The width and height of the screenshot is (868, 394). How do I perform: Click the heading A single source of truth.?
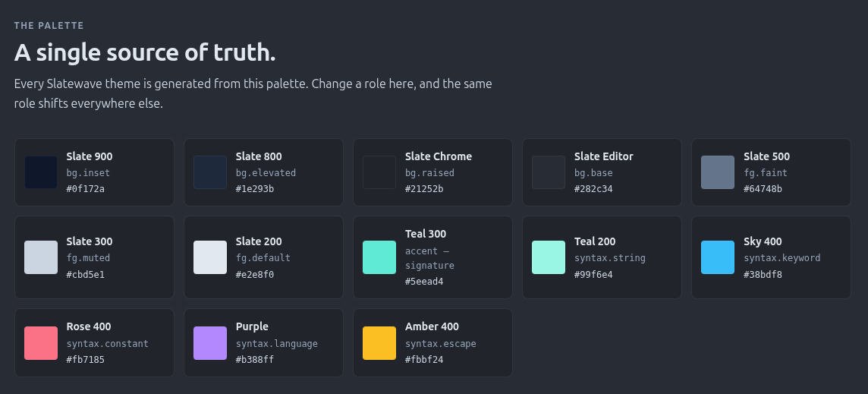click(145, 53)
